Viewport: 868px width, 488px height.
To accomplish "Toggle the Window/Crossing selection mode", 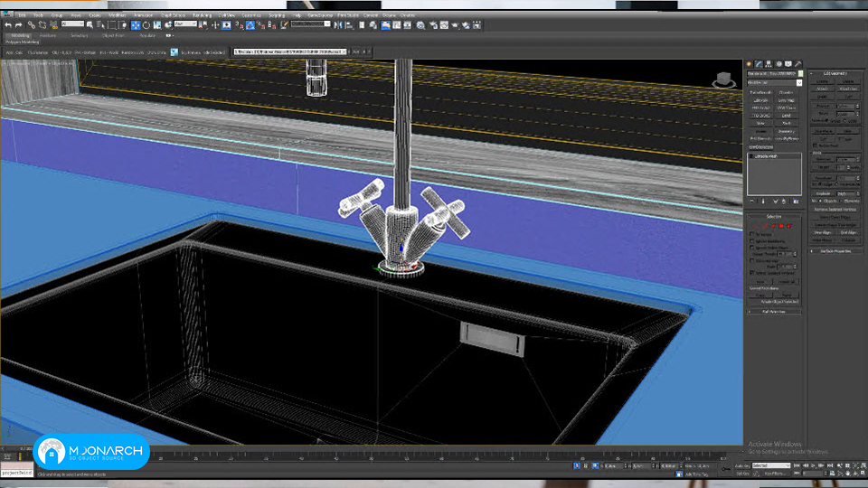I will (x=123, y=25).
